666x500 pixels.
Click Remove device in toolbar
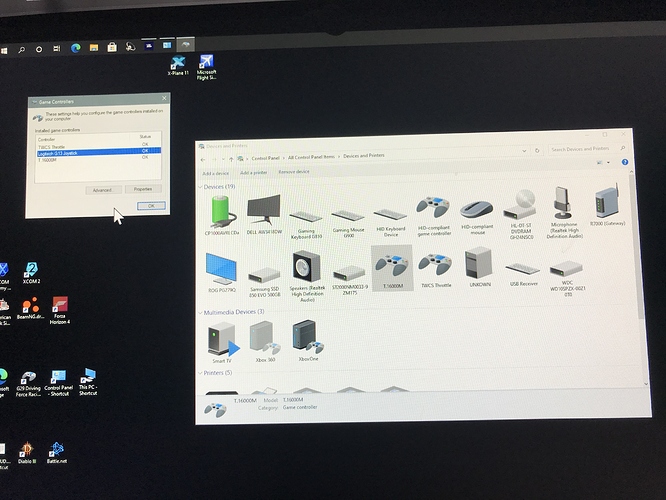point(294,172)
